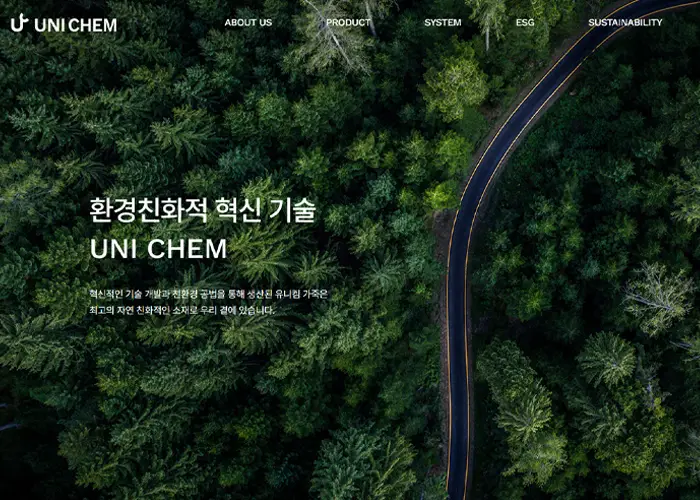Image resolution: width=700 pixels, height=500 pixels.
Task: Open the ABOUT US menu
Action: point(248,22)
